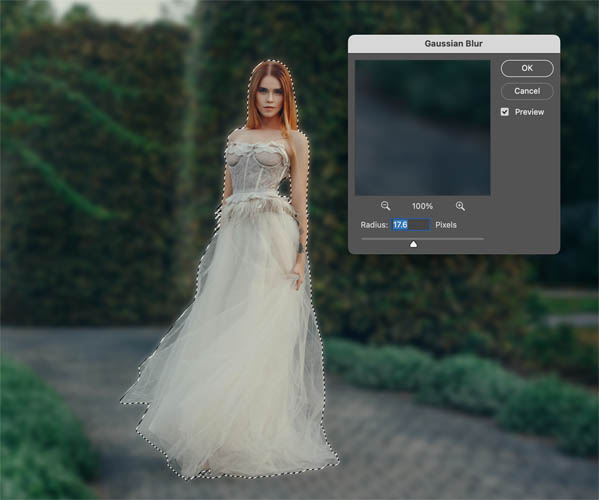Viewport: 599px width, 500px height.
Task: Click the Preview checkbox label text
Action: click(529, 112)
